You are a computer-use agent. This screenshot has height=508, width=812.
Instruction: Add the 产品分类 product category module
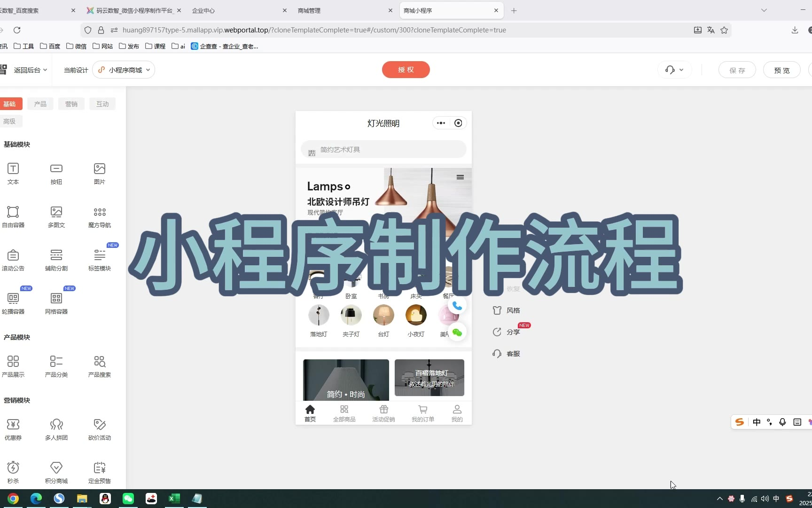(56, 366)
